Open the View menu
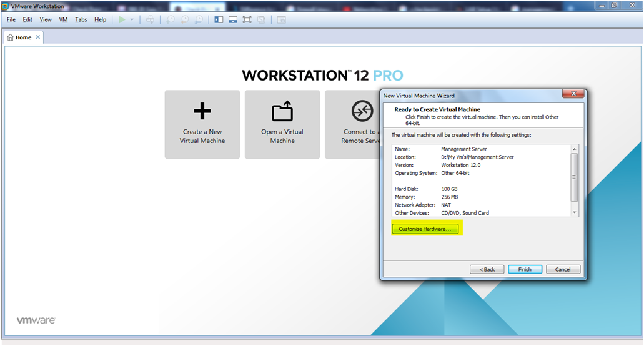 (x=46, y=20)
